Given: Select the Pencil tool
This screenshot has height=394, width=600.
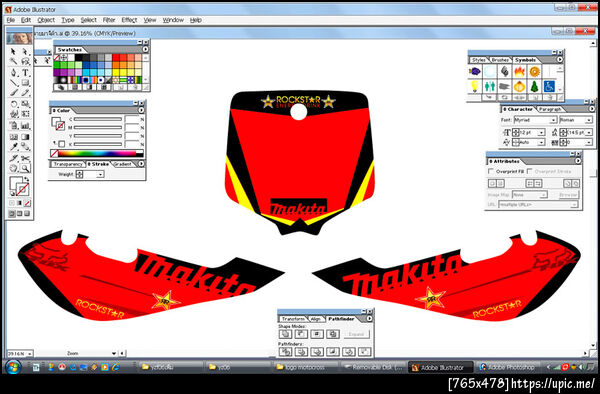Looking at the screenshot, I should (x=25, y=93).
